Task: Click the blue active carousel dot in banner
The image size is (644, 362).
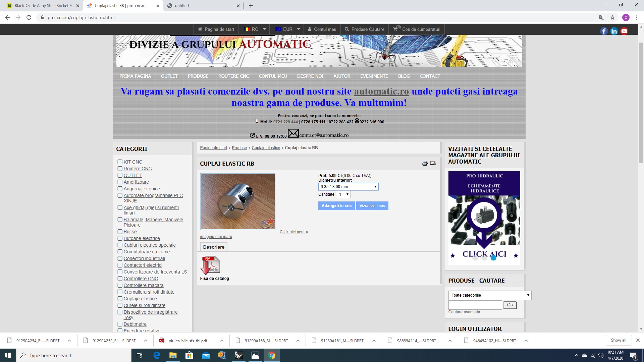Action: tap(493, 258)
